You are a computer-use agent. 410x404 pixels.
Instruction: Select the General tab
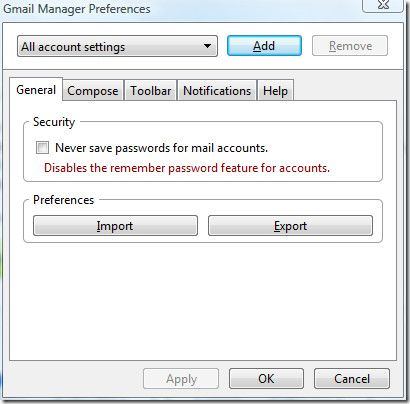(x=36, y=90)
